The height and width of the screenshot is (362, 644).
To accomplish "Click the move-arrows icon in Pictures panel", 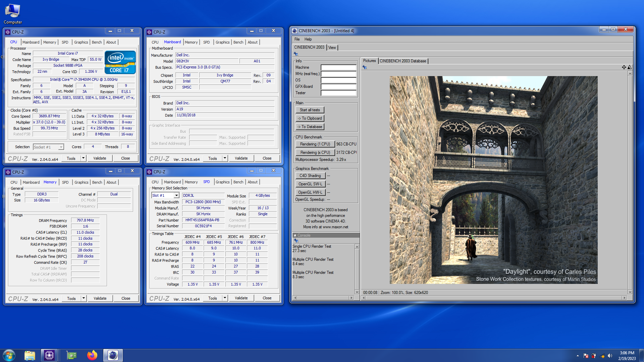I will pyautogui.click(x=624, y=67).
